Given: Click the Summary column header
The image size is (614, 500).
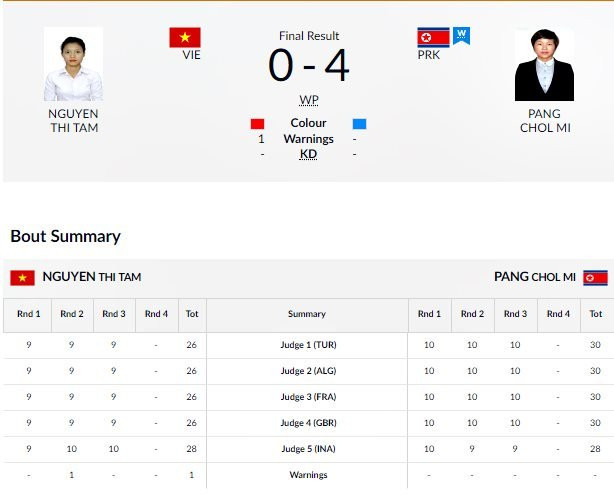Looking at the screenshot, I should click(x=307, y=314).
